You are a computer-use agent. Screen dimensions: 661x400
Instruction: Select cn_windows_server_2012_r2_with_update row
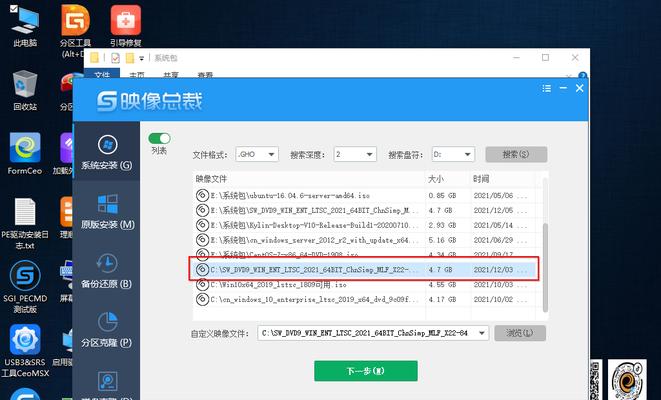(x=365, y=239)
